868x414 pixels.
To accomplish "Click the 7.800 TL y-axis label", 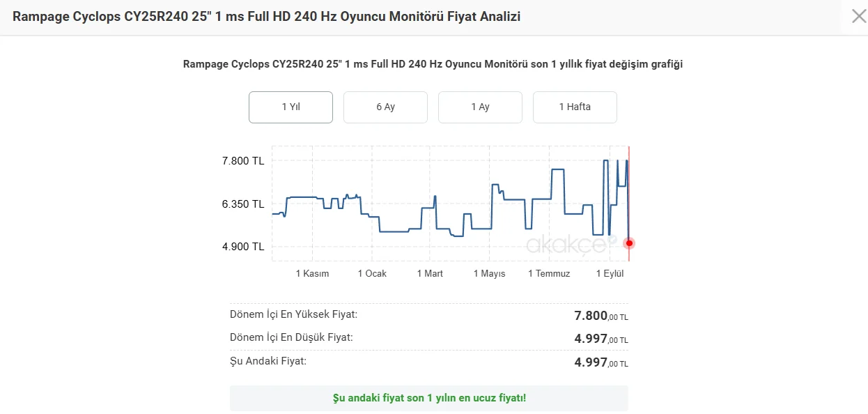I will pos(243,161).
